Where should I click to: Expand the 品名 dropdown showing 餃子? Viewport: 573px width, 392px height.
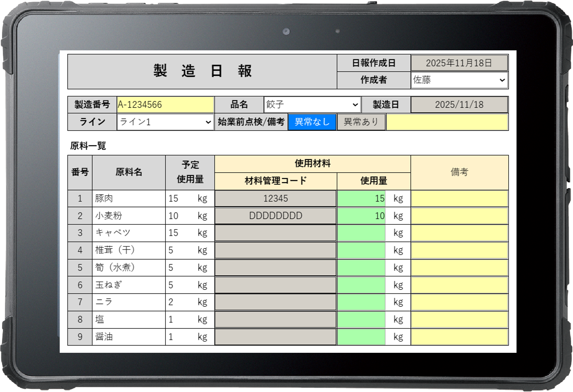pyautogui.click(x=312, y=105)
